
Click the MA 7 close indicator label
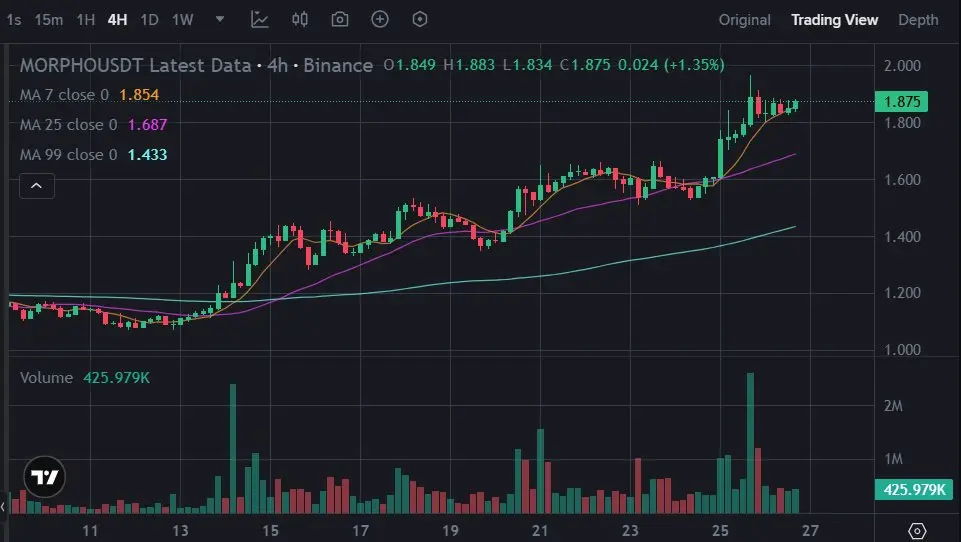tap(64, 94)
